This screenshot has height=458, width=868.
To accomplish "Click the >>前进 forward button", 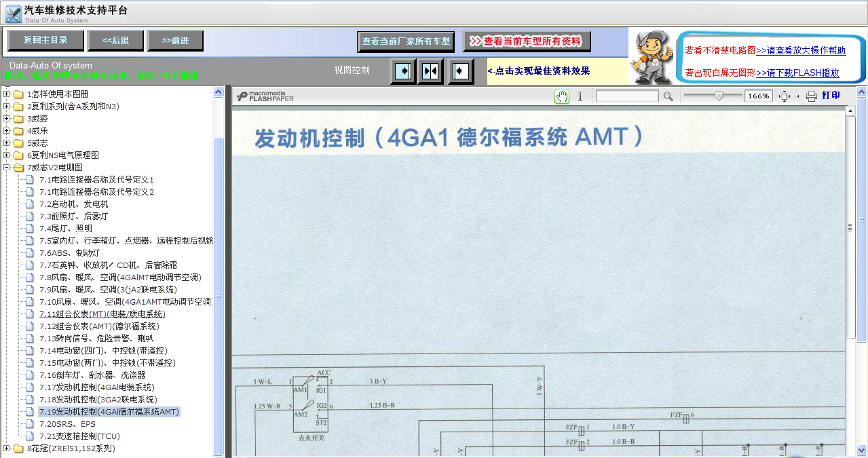I will click(175, 41).
